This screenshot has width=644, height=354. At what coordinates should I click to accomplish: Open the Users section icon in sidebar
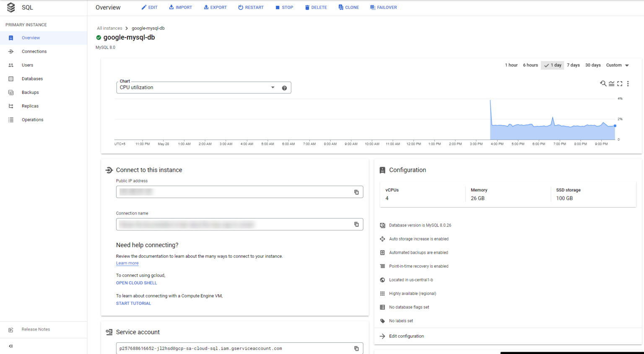coord(10,65)
